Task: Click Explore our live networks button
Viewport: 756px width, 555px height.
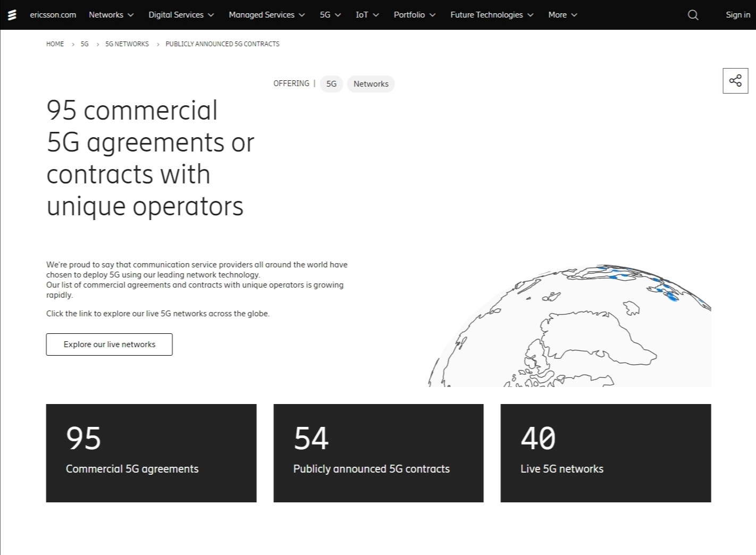Action: pos(109,344)
